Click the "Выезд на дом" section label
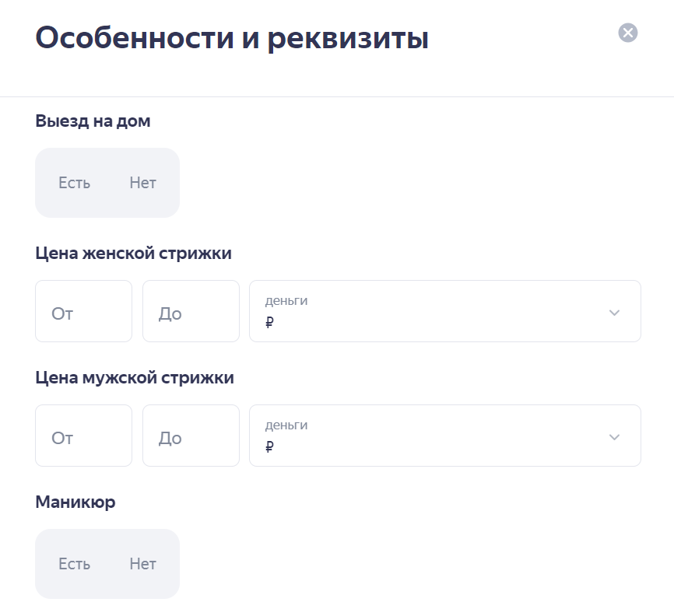The image size is (674, 616). [92, 121]
